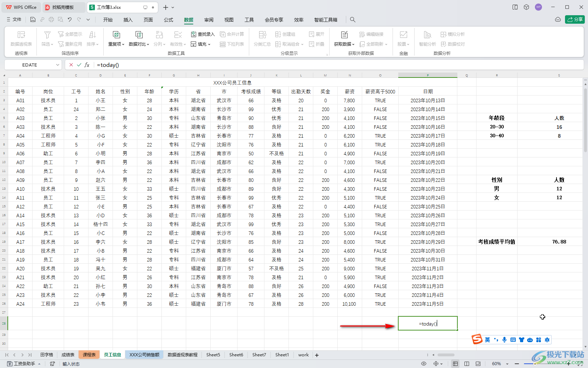Image resolution: width=588 pixels, height=368 pixels.
Task: Click the fx insert function icon
Action: 87,65
